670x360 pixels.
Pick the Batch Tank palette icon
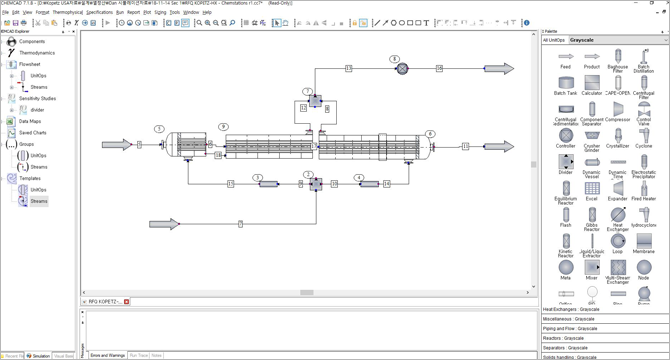pos(566,82)
